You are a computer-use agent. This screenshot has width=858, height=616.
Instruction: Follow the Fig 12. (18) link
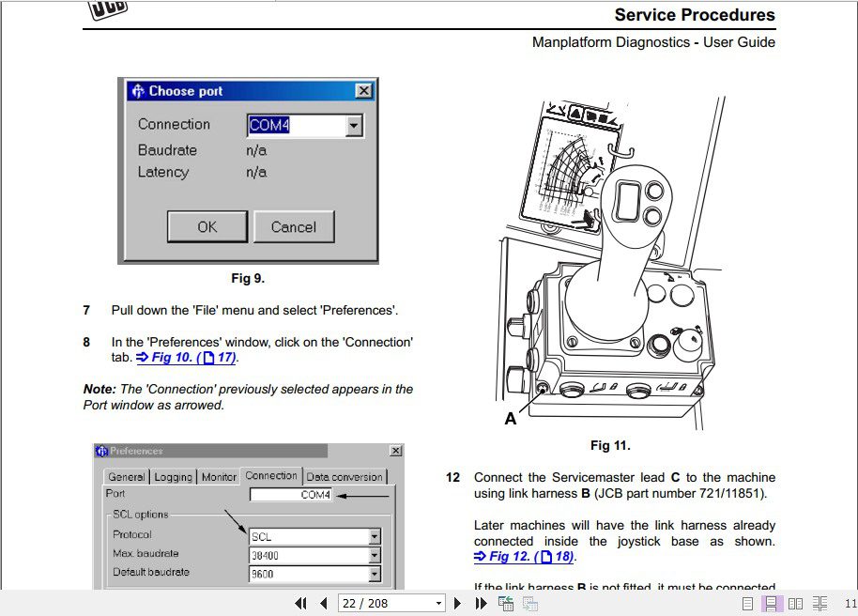point(524,557)
